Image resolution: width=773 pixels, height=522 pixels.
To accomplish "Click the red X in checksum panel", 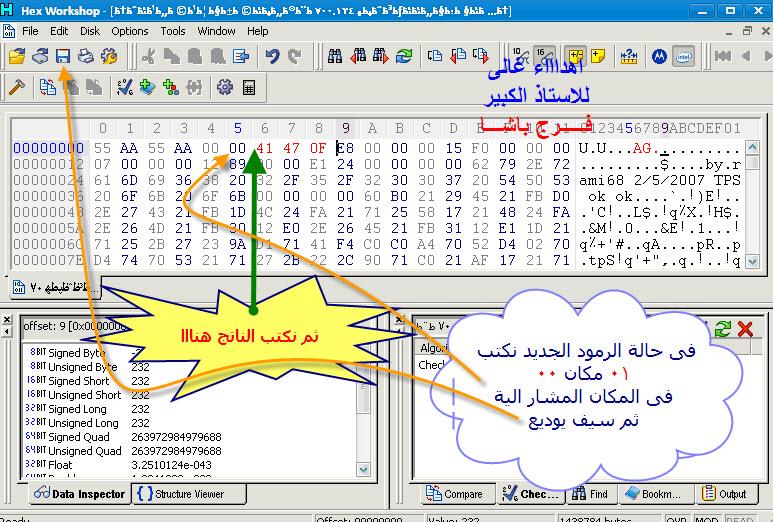I will point(745,329).
